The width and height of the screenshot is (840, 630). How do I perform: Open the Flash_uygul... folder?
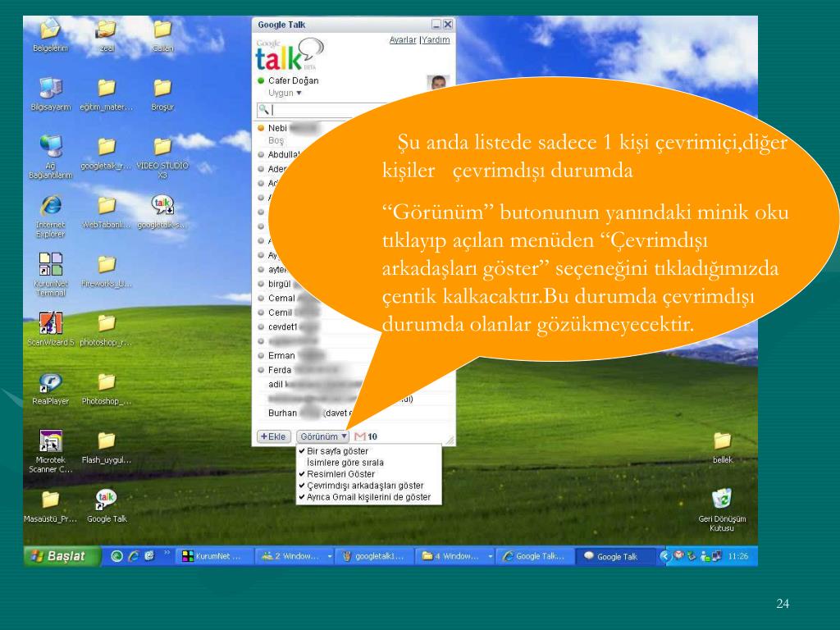tap(107, 447)
